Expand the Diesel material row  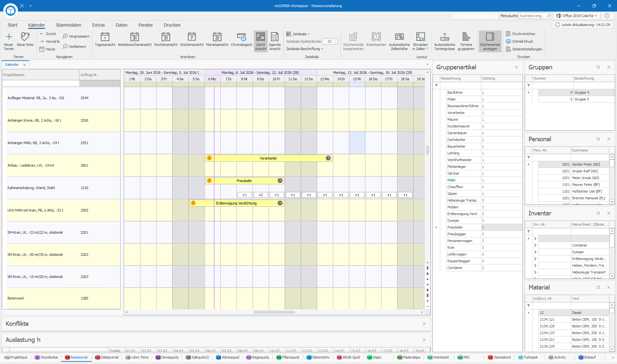click(x=528, y=313)
